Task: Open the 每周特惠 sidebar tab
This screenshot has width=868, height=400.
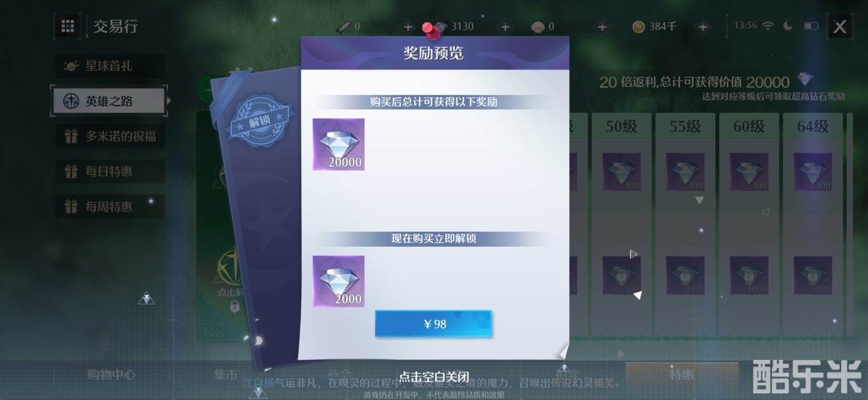Action: pos(109,206)
